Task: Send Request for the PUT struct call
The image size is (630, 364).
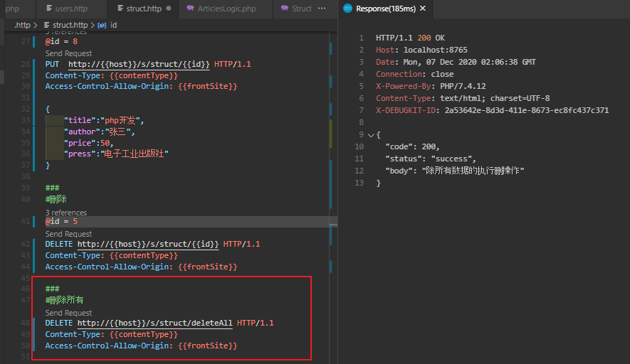Action: point(68,53)
